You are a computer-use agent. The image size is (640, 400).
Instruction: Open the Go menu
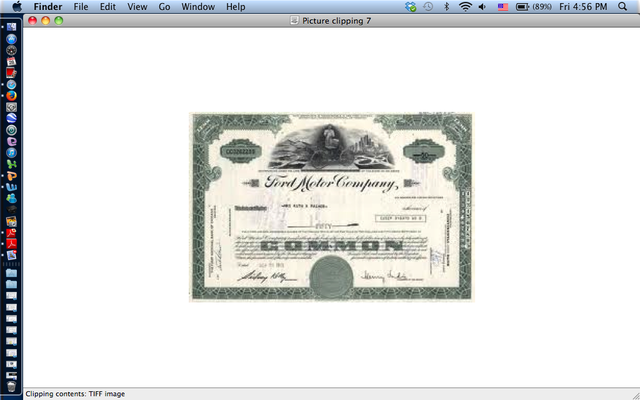(x=164, y=7)
